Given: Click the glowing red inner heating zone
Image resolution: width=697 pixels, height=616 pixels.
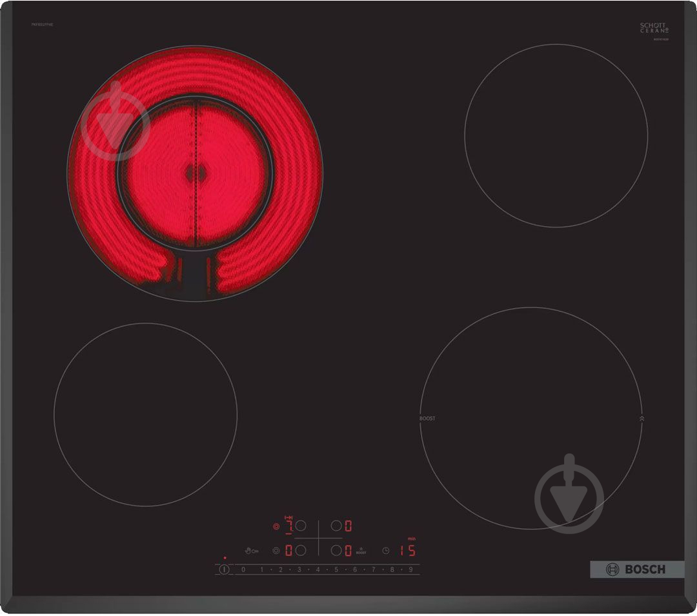Looking at the screenshot, I should click(195, 173).
